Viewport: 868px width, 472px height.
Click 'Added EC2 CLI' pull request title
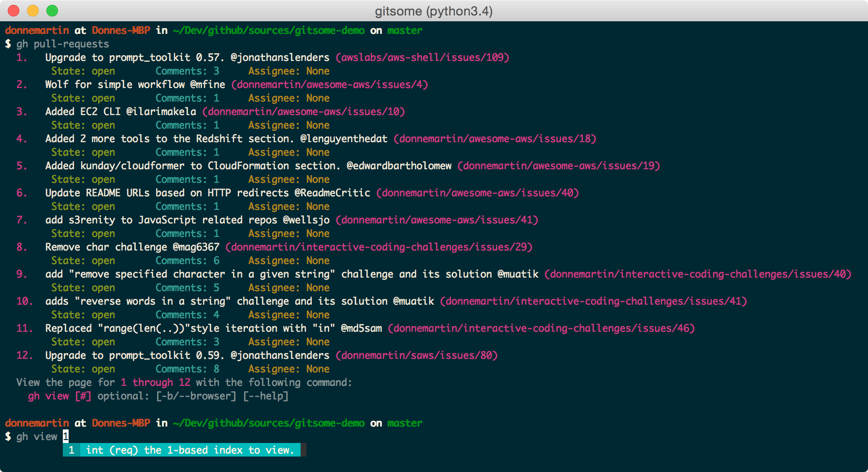(x=83, y=112)
